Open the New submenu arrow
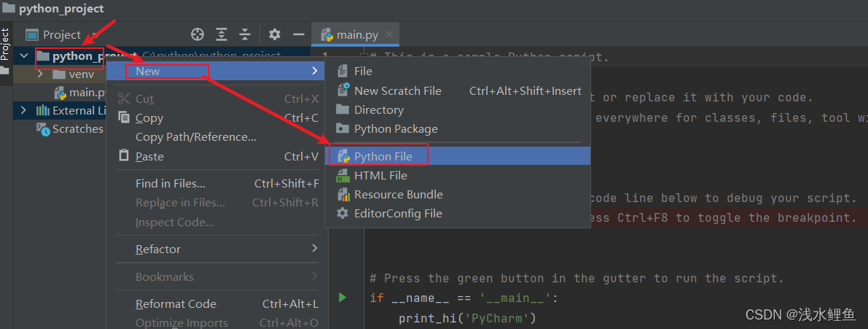Image resolution: width=868 pixels, height=329 pixels. pyautogui.click(x=315, y=71)
